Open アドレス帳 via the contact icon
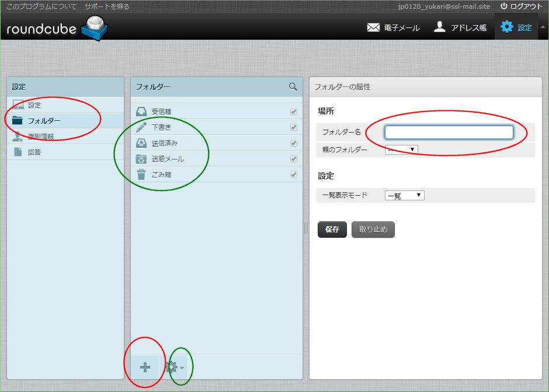 461,26
